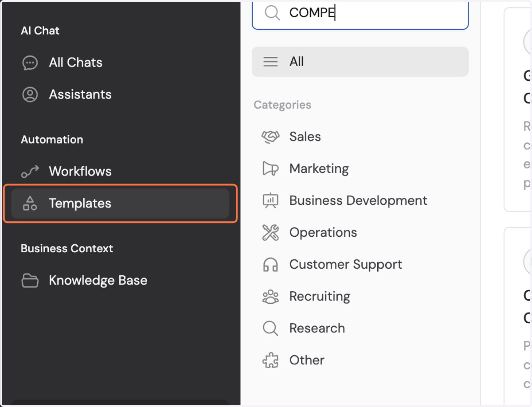Click the Knowledge Base folder icon
The width and height of the screenshot is (532, 407).
[30, 281]
